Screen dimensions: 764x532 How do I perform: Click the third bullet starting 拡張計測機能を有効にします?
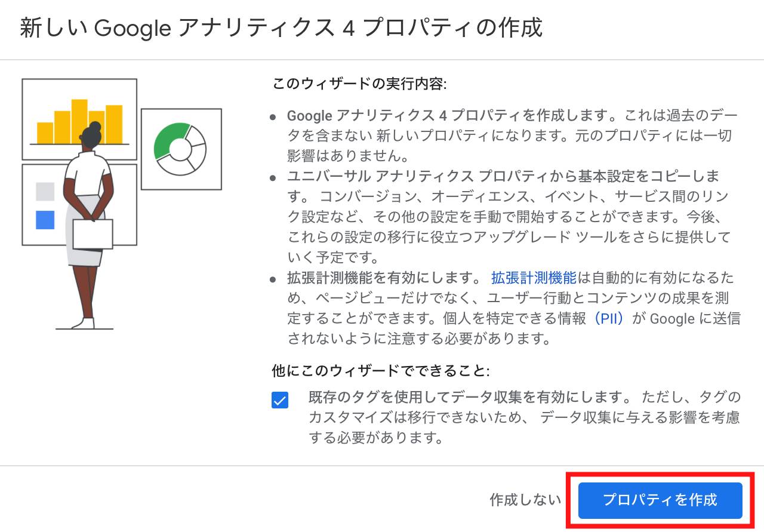pyautogui.click(x=513, y=308)
